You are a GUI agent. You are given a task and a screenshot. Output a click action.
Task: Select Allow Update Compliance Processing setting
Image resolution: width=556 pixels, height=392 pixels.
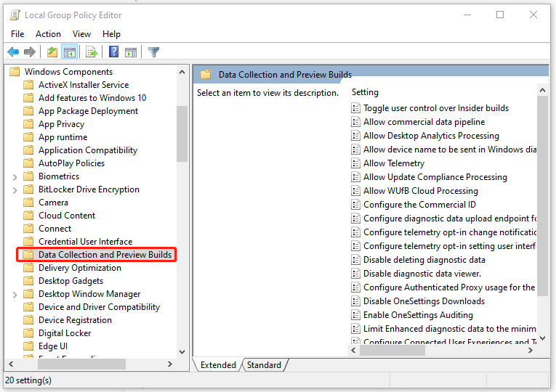click(435, 177)
